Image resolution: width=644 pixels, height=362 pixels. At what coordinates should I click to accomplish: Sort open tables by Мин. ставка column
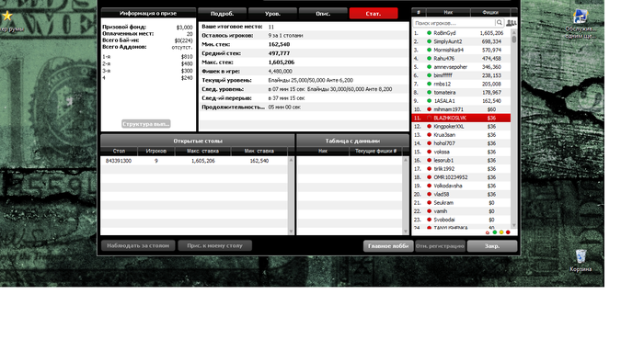(x=259, y=151)
